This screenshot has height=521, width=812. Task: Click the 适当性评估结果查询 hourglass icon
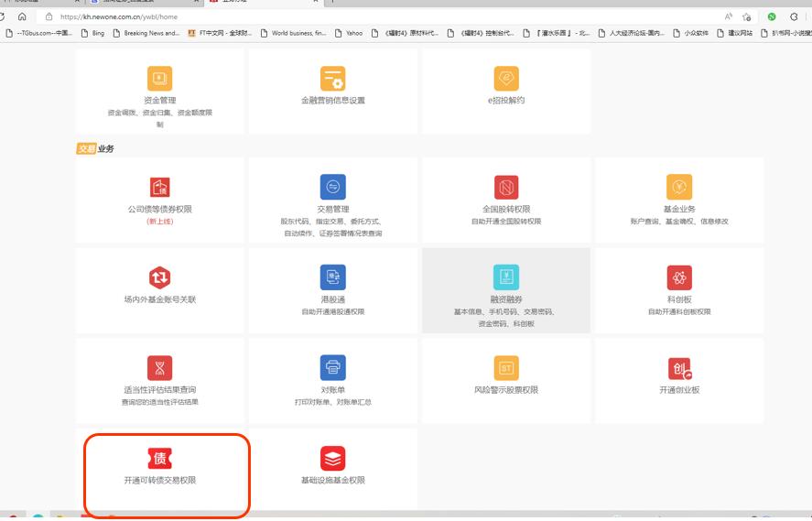tap(159, 368)
